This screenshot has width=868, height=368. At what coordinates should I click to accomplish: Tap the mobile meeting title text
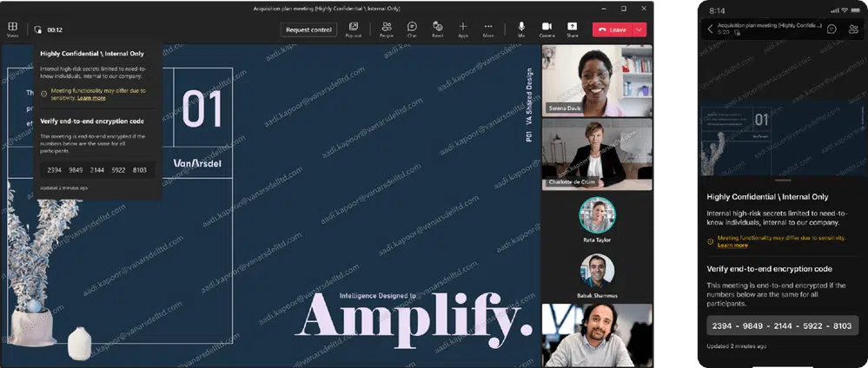[770, 25]
